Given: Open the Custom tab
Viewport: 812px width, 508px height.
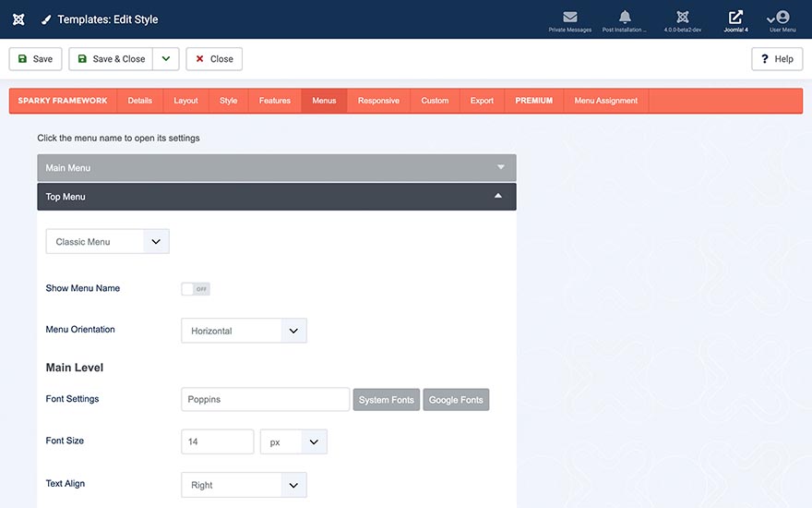Looking at the screenshot, I should coord(435,101).
